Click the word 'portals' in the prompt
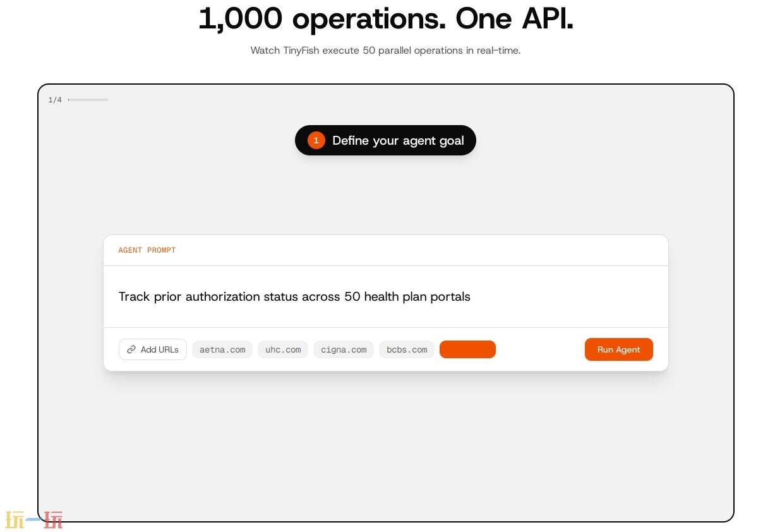Image resolution: width=763 pixels, height=532 pixels. 450,296
